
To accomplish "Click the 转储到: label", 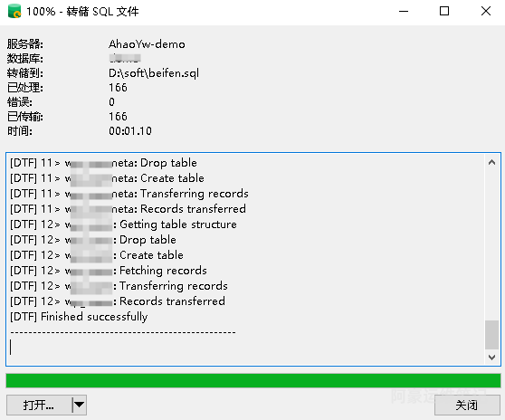I will tap(24, 73).
